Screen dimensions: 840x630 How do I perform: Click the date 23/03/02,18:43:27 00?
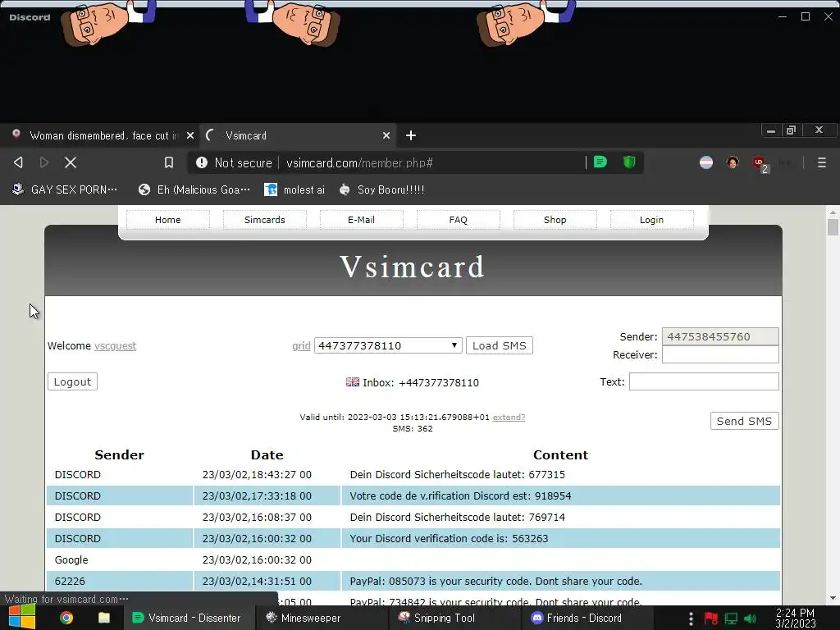(257, 475)
